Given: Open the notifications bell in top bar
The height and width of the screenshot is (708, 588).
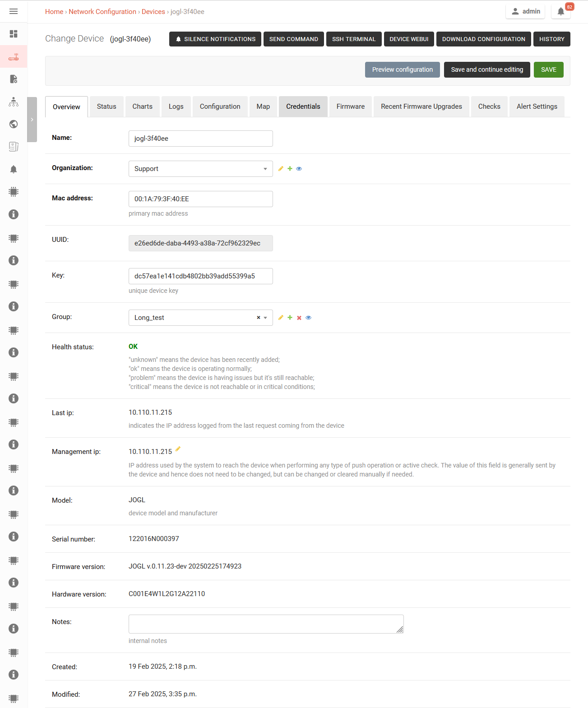Looking at the screenshot, I should click(560, 12).
